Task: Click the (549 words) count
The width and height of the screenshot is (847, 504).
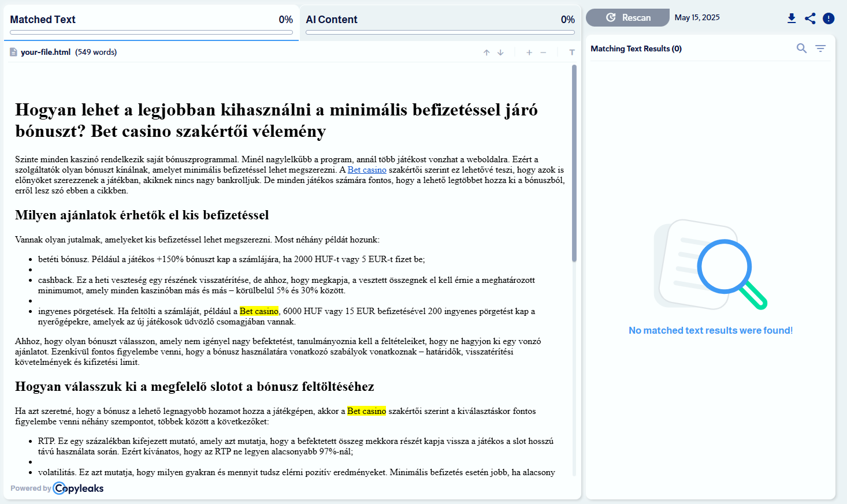Action: pos(96,52)
